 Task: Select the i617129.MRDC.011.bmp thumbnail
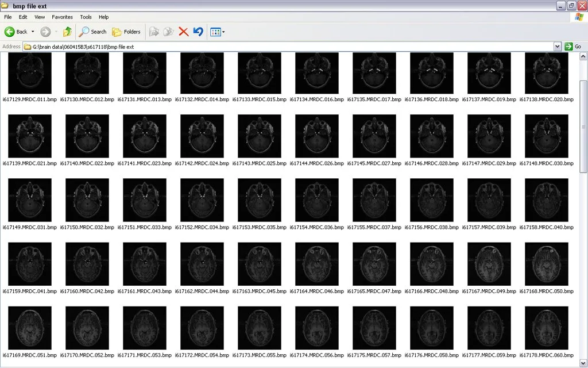pos(29,72)
